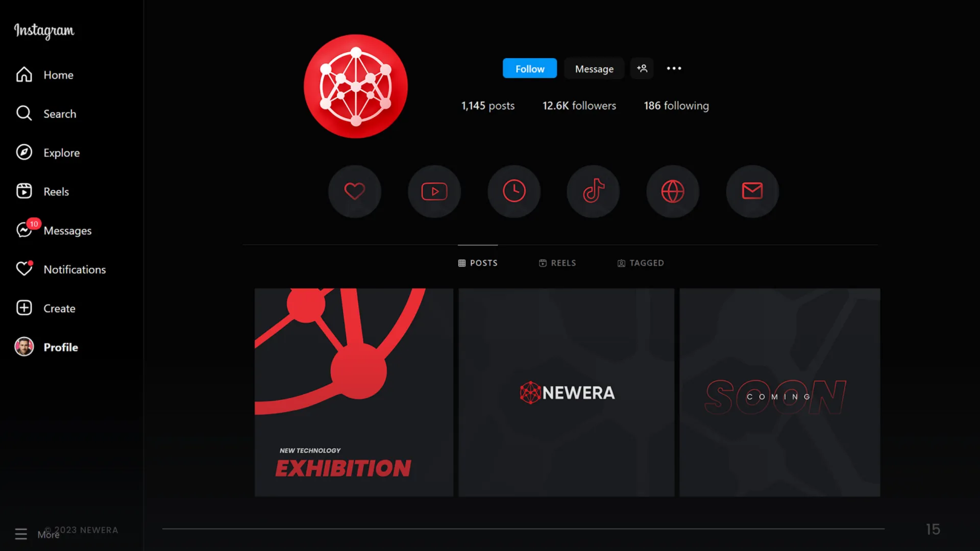View the 186 following list
The height and width of the screenshot is (551, 980).
pyautogui.click(x=676, y=106)
